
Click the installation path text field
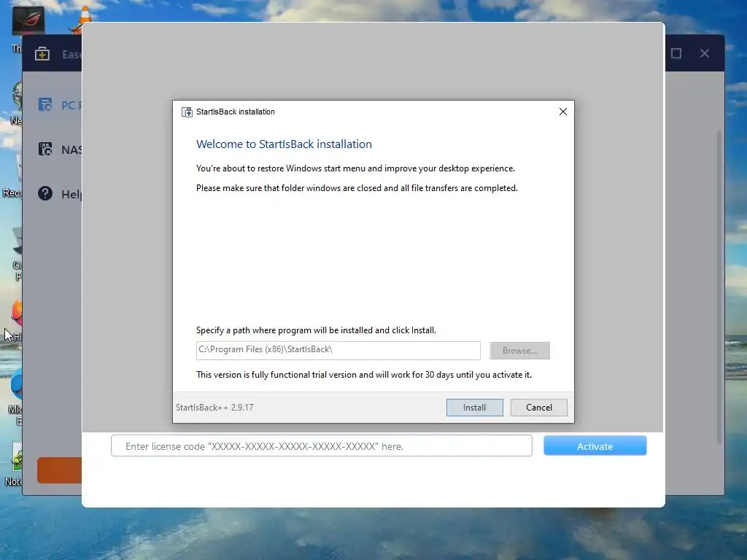pos(338,351)
